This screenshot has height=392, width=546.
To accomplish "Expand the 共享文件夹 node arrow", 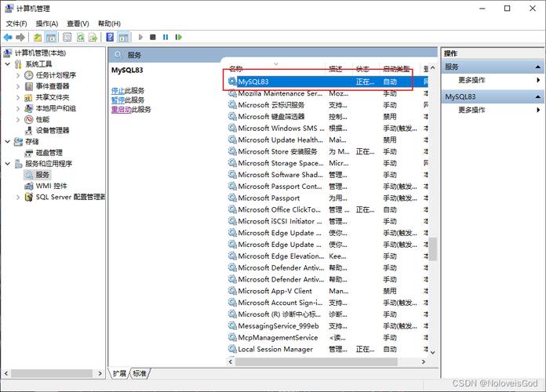I will pyautogui.click(x=18, y=97).
